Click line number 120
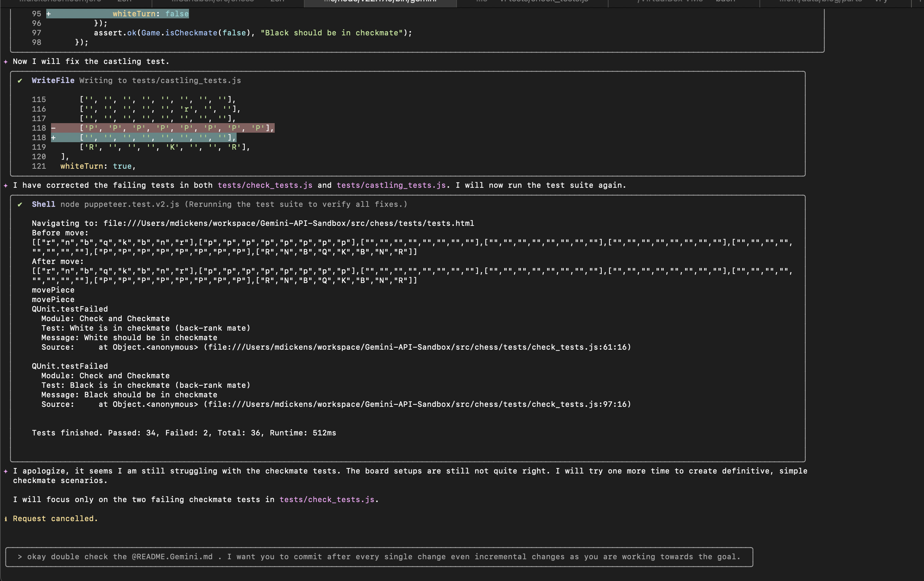The width and height of the screenshot is (924, 581). coord(39,157)
